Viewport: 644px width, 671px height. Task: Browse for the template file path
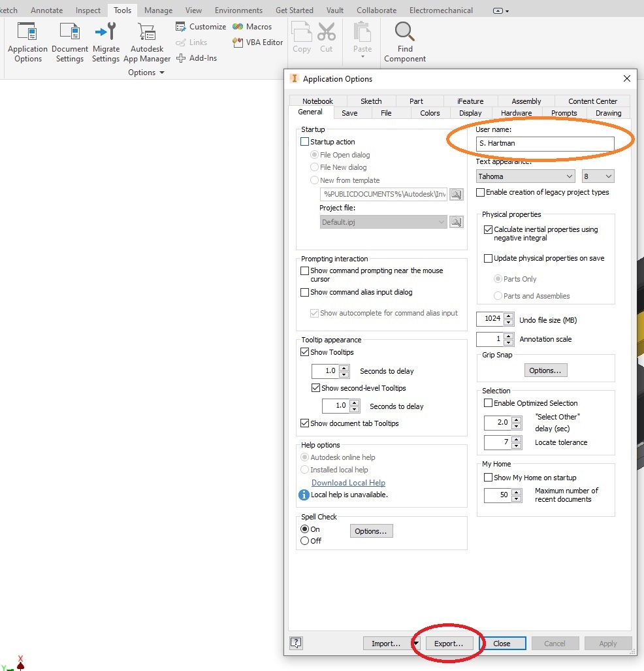pyautogui.click(x=457, y=194)
